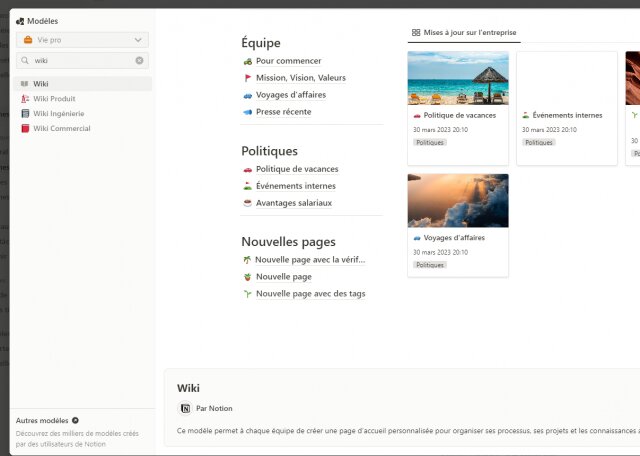Open Pour commencer page link
640x456 pixels.
click(x=288, y=61)
